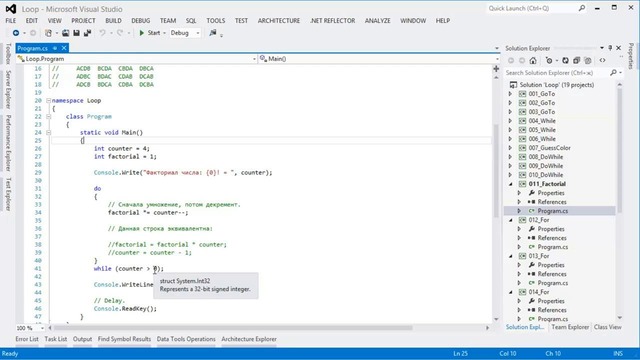Expand the 007_GuessColor project node
This screenshot has width=640, height=360.
(x=510, y=148)
